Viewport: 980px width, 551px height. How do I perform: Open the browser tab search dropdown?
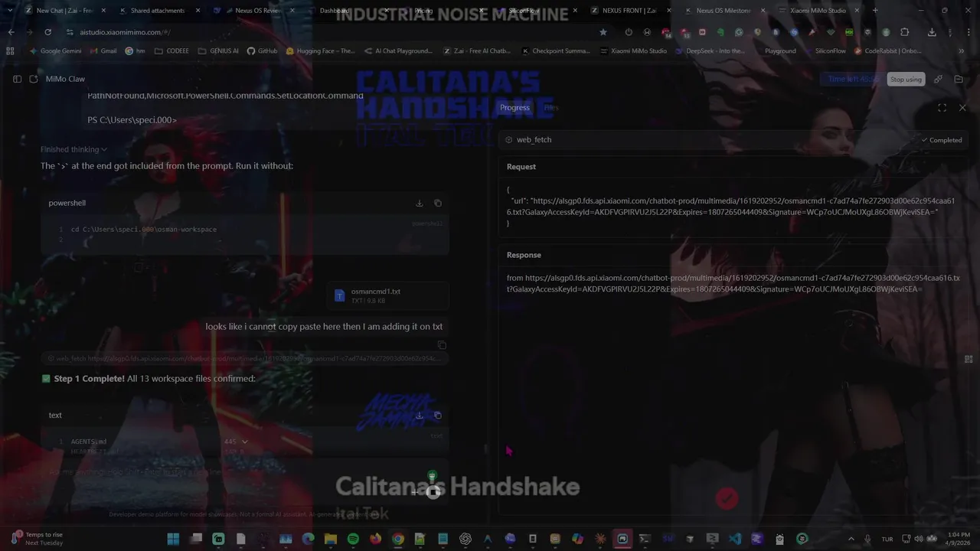pos(10,11)
